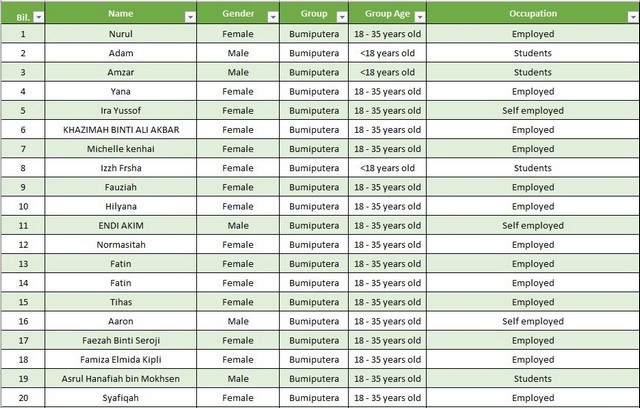
Task: Open the Name column filter dropdown
Action: pos(190,17)
